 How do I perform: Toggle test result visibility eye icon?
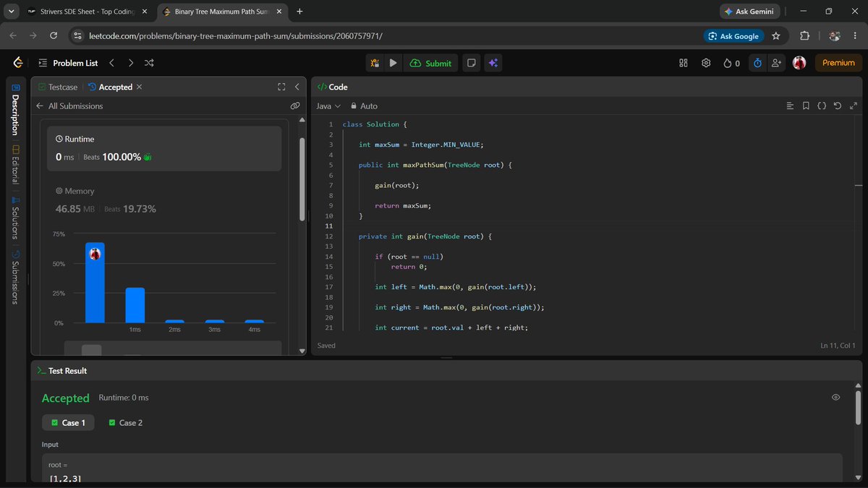pos(836,398)
